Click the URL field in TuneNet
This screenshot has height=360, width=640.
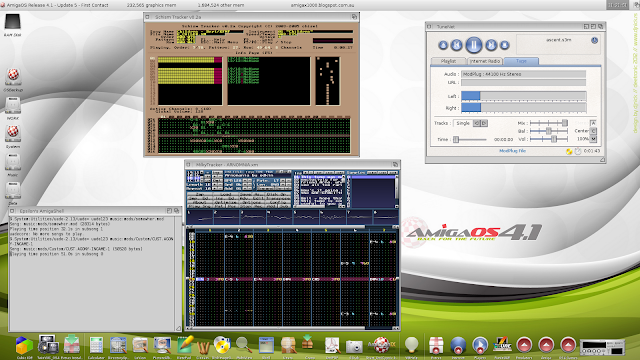pyautogui.click(x=524, y=82)
